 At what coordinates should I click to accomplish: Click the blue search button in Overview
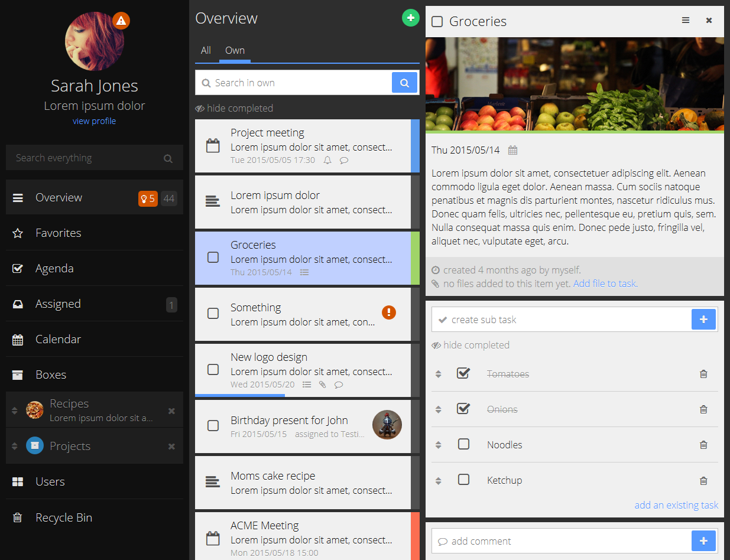click(405, 83)
